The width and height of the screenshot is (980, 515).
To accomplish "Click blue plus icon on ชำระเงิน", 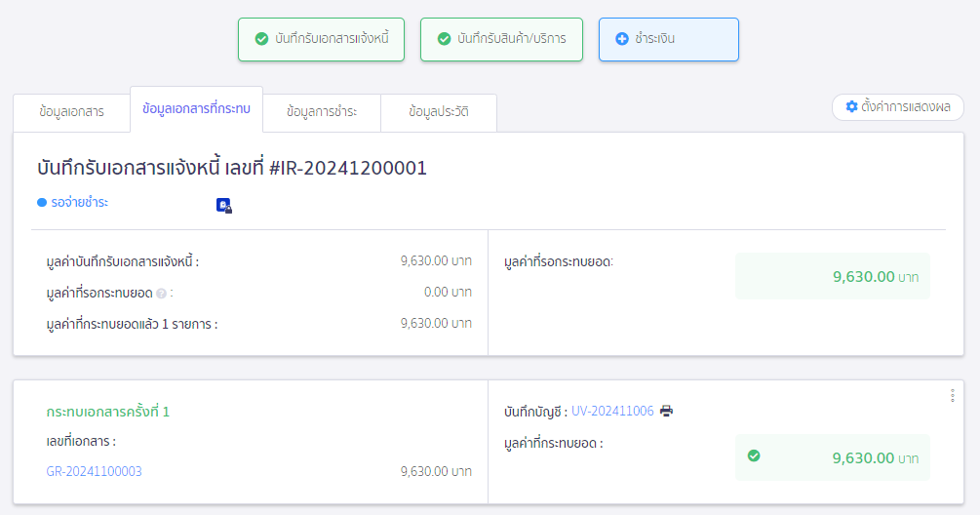I will tap(622, 39).
